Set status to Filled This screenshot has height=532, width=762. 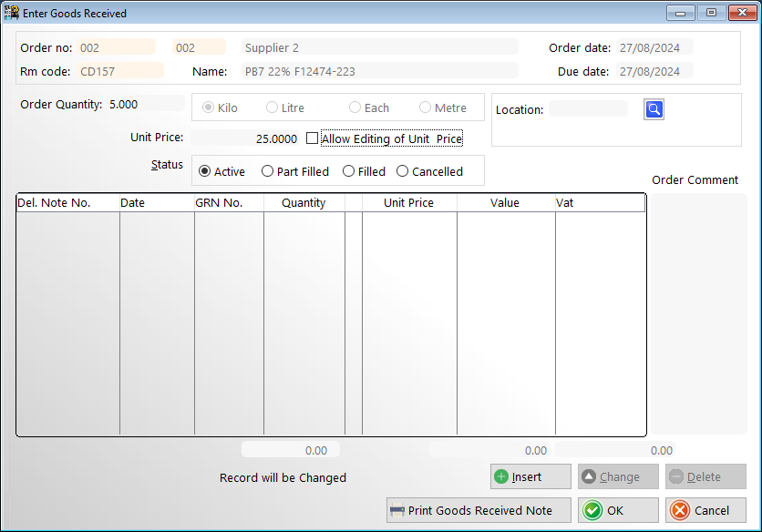pyautogui.click(x=348, y=171)
